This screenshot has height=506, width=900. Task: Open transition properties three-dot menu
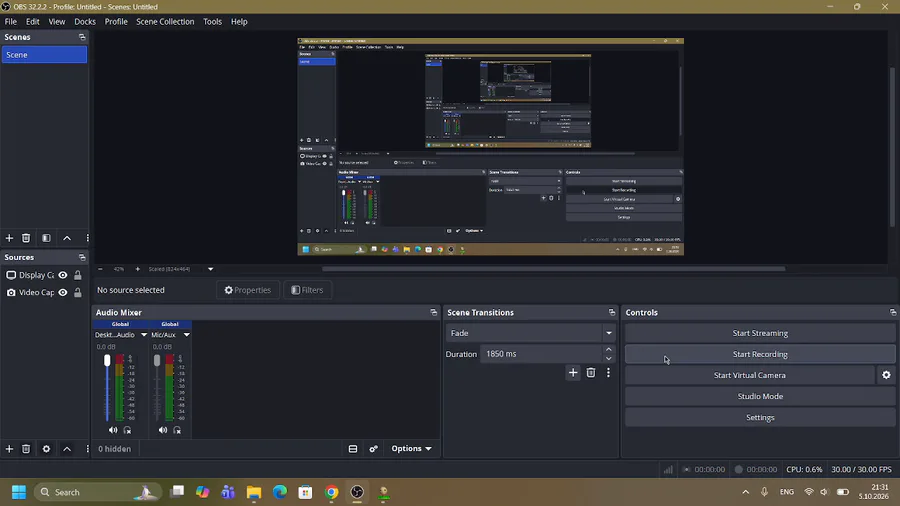click(x=608, y=373)
